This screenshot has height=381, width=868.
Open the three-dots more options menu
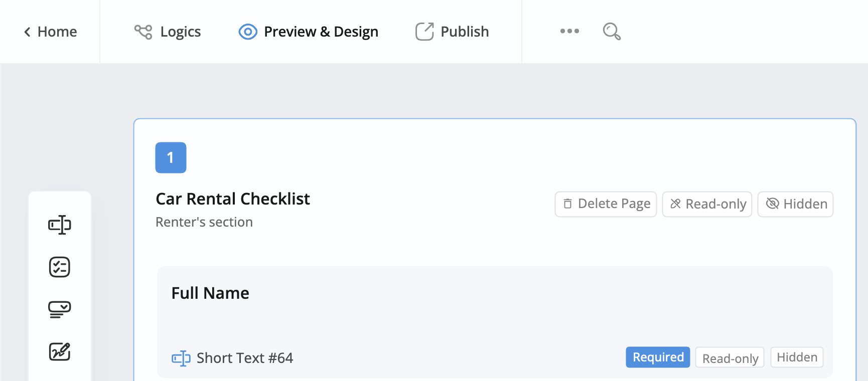pos(569,31)
